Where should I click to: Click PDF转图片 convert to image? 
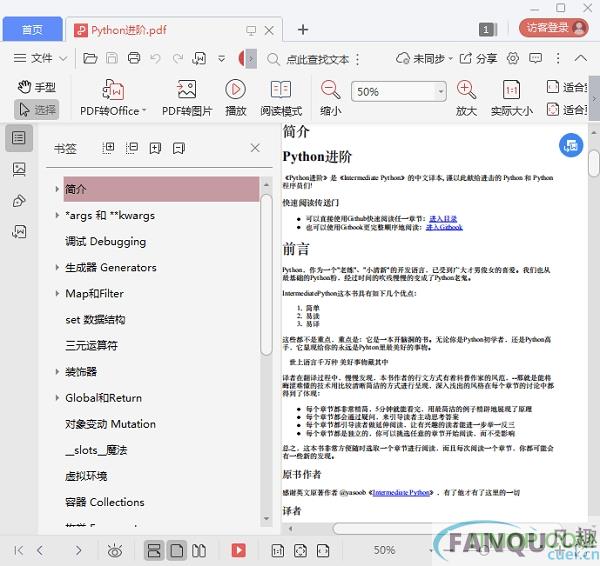[187, 98]
